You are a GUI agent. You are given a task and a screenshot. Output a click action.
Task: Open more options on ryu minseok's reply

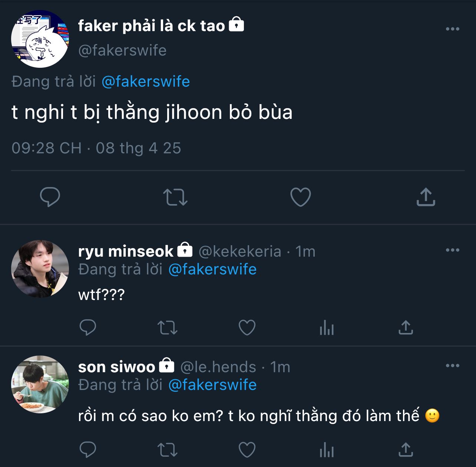click(452, 250)
